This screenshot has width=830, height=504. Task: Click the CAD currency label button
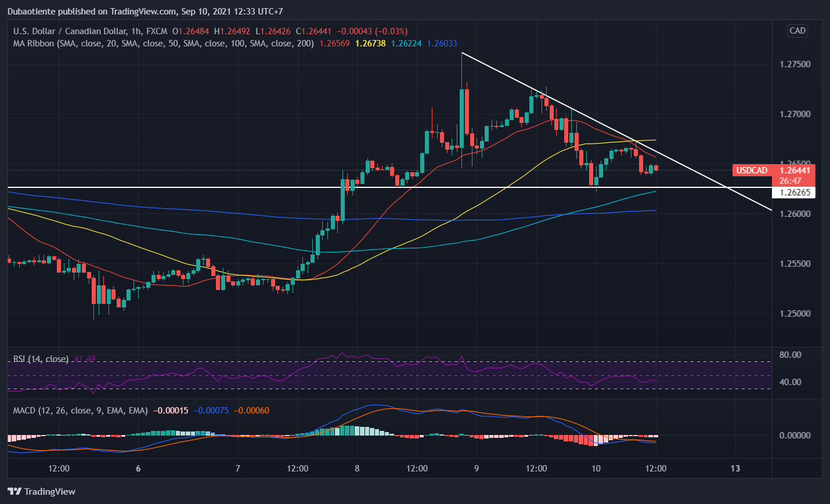(797, 31)
